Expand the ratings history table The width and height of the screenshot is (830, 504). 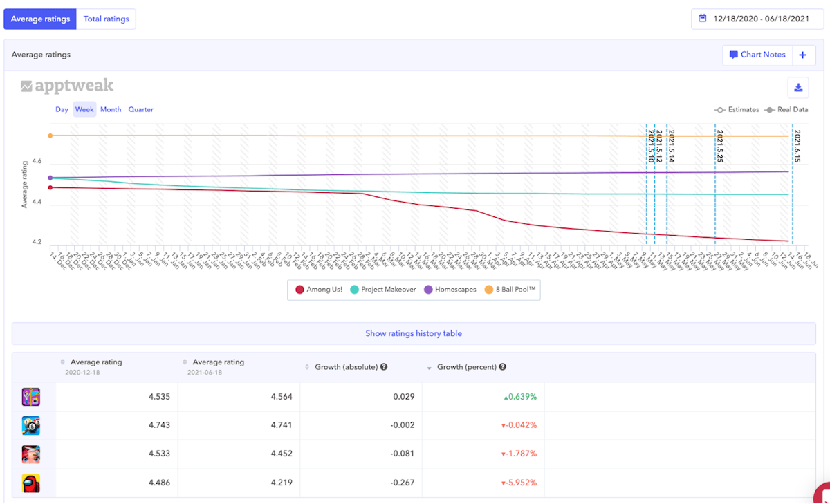(414, 333)
